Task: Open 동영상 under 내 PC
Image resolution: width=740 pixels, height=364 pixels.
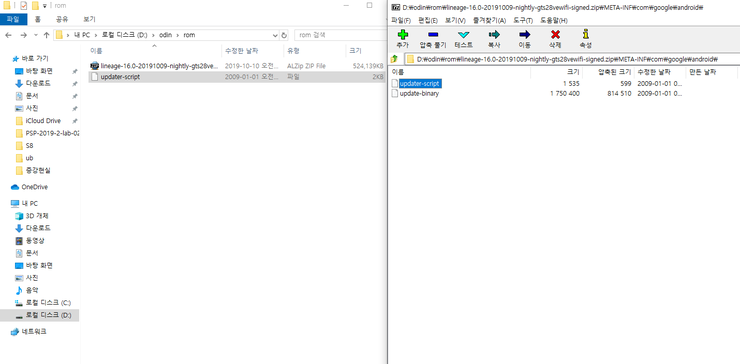Action: [35, 240]
